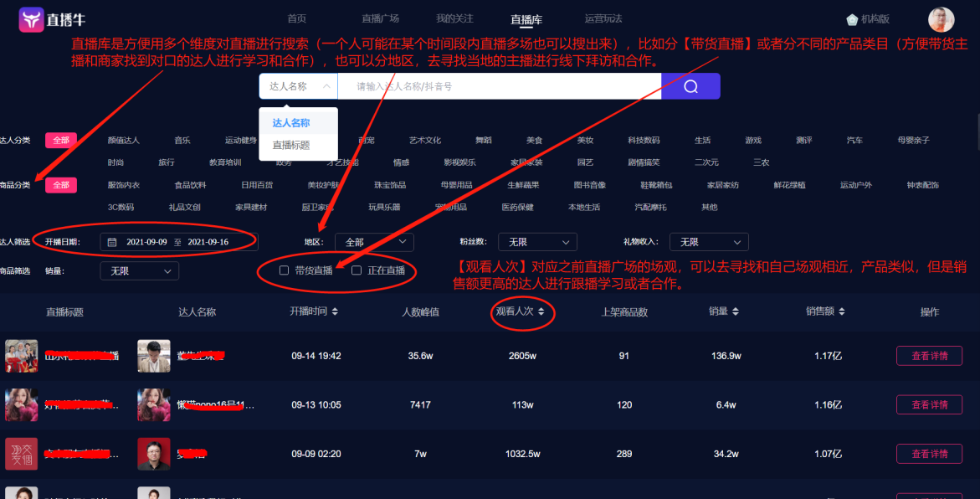Filter by 音乐 category
Image resolution: width=980 pixels, height=499 pixels.
(182, 140)
